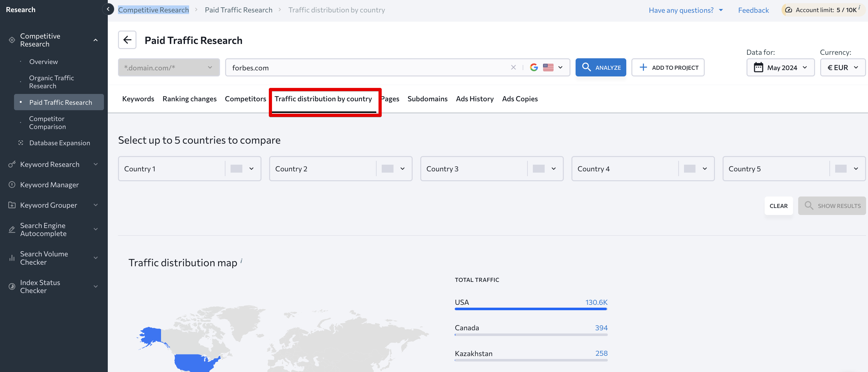Open Database Expansion in sidebar
Image resolution: width=868 pixels, height=372 pixels.
60,143
